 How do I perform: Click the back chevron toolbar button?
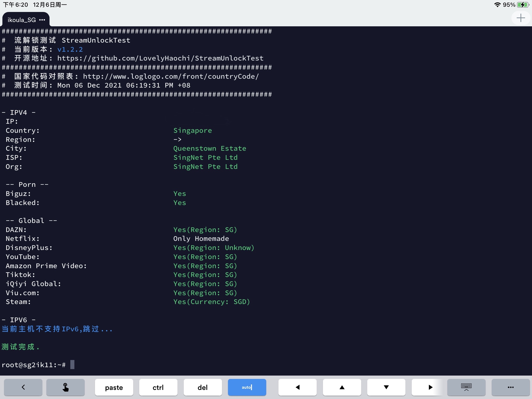click(23, 387)
